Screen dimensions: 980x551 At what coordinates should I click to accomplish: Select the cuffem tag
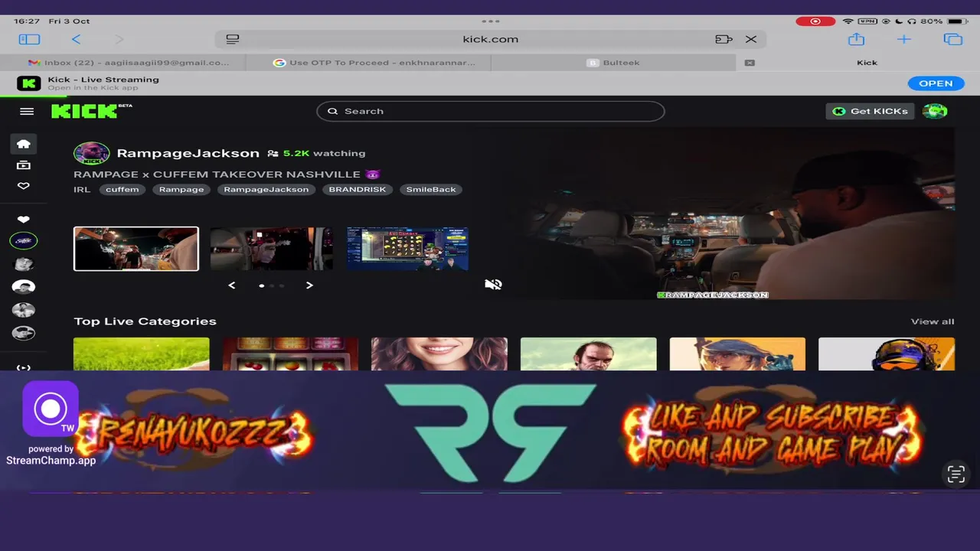click(x=122, y=189)
